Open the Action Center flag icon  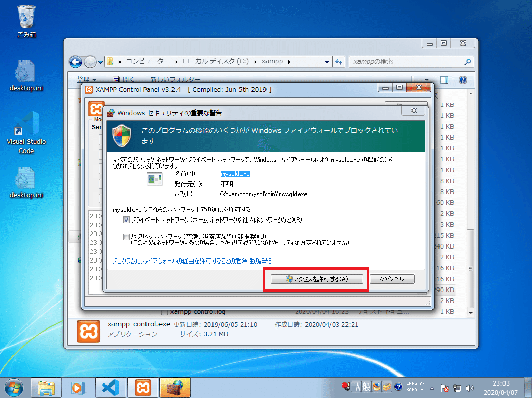click(x=445, y=388)
